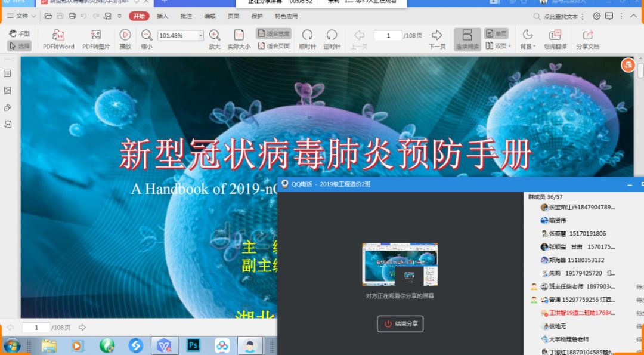The width and height of the screenshot is (644, 355).
Task: Switch to 批注 ribbon tab
Action: [x=187, y=17]
